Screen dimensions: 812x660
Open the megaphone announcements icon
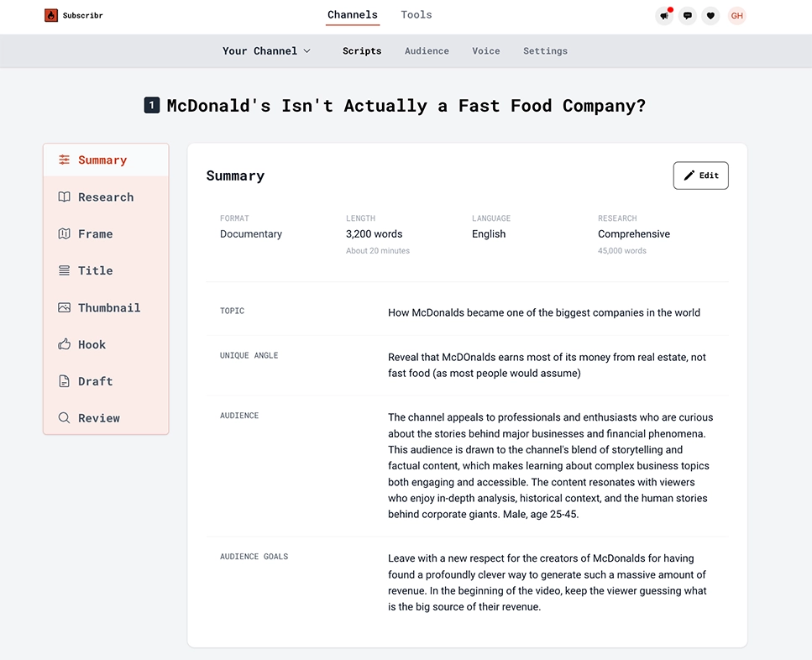tap(664, 15)
